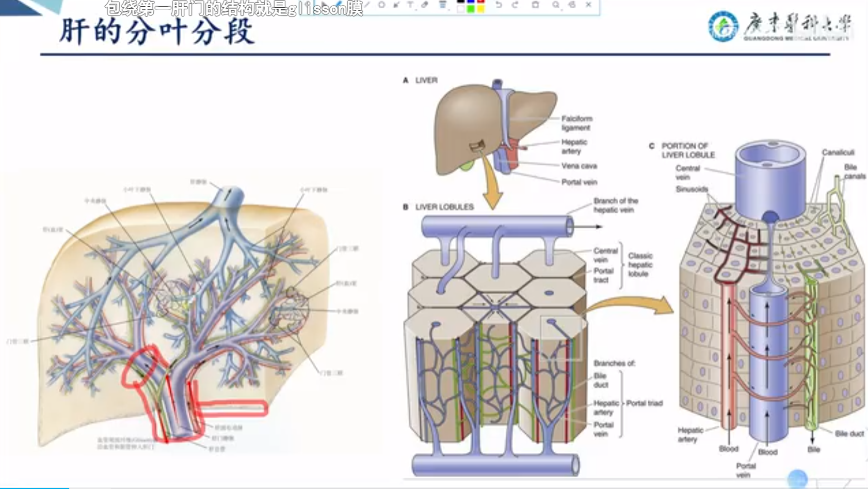Activate the text annotation tool

point(410,5)
